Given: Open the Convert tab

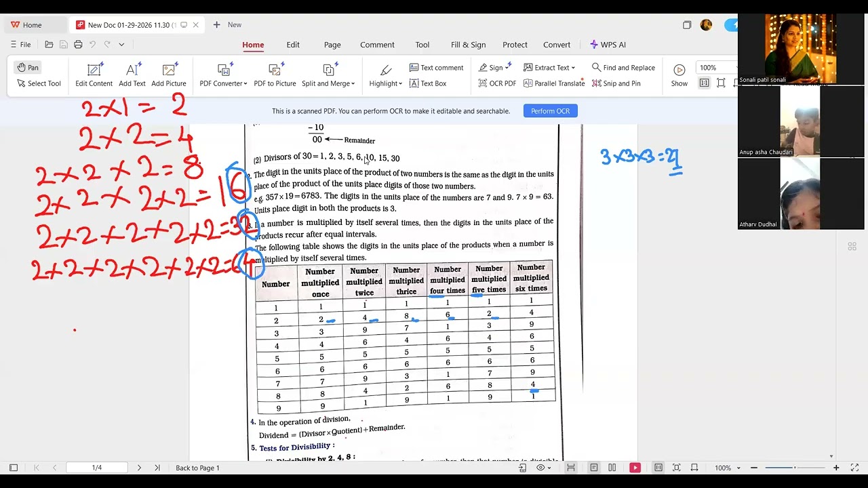Looking at the screenshot, I should (557, 45).
